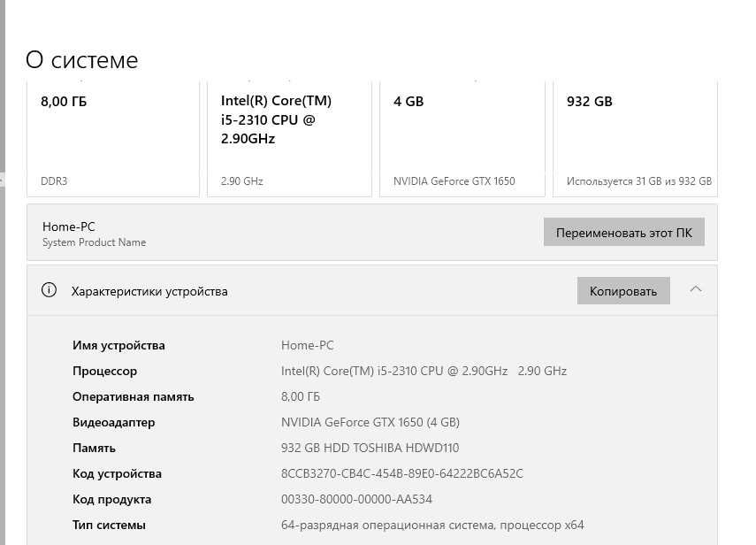
Task: Select the 64-разрядная операционная система value
Action: [432, 525]
